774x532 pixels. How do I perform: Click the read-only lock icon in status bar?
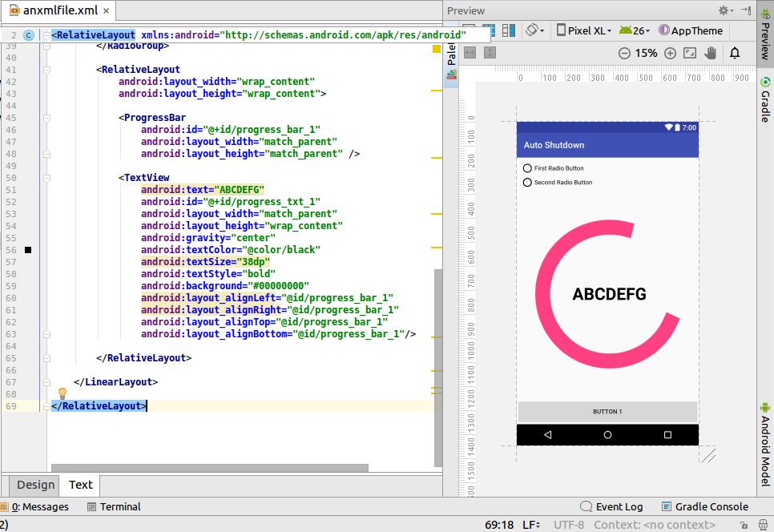click(744, 525)
